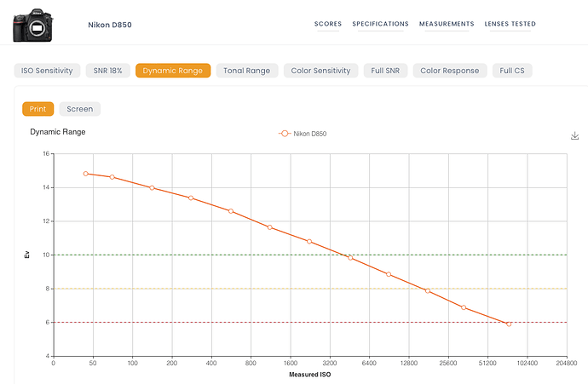Click the chart download icon
588x384 pixels.
pyautogui.click(x=574, y=135)
